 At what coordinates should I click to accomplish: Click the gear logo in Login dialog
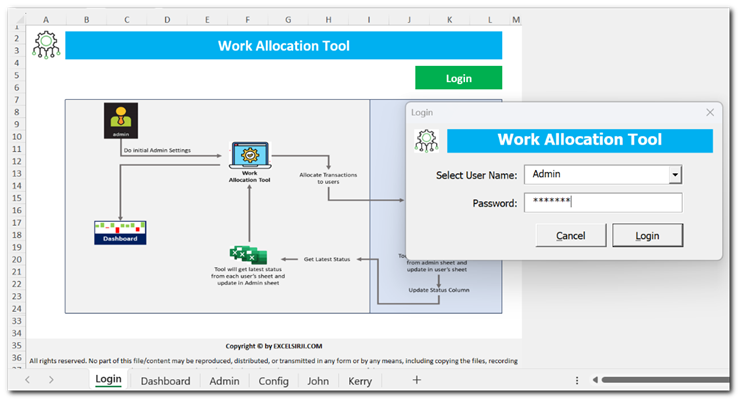[x=426, y=141]
